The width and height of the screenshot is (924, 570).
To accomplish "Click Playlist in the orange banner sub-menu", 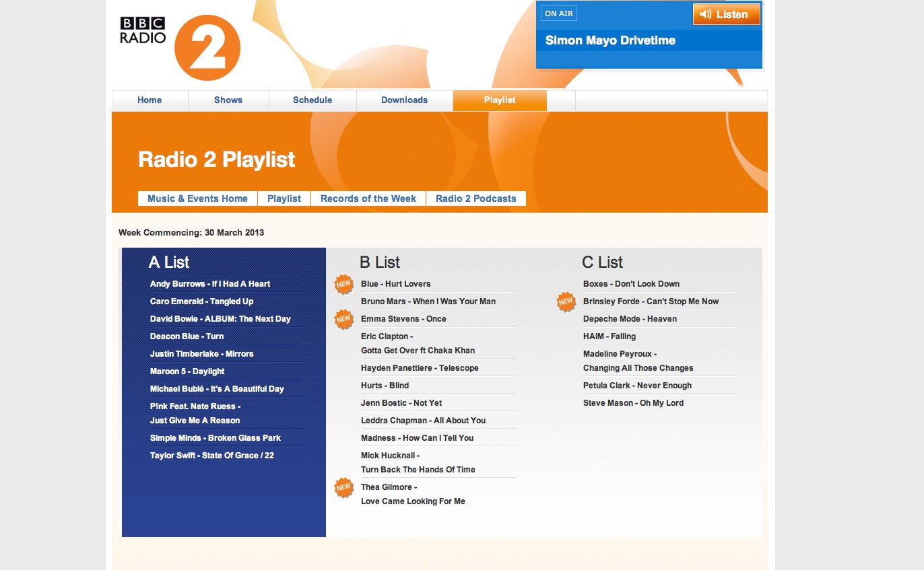I will coord(284,199).
